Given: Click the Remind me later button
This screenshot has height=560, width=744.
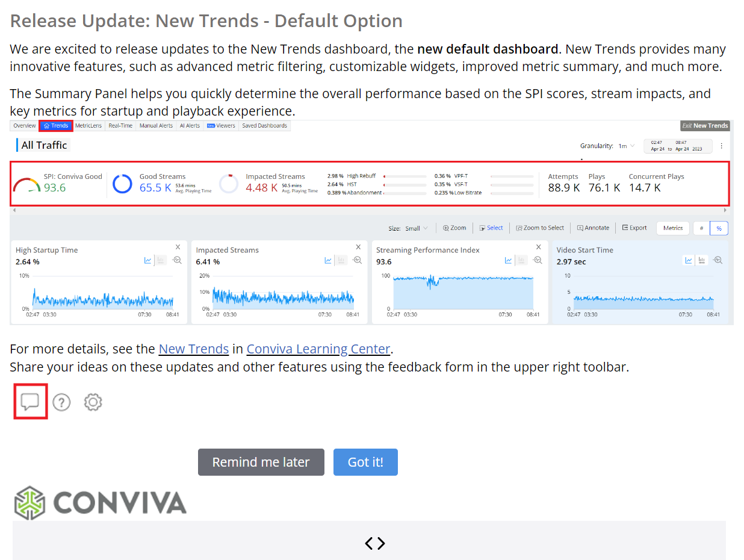Looking at the screenshot, I should 261,462.
